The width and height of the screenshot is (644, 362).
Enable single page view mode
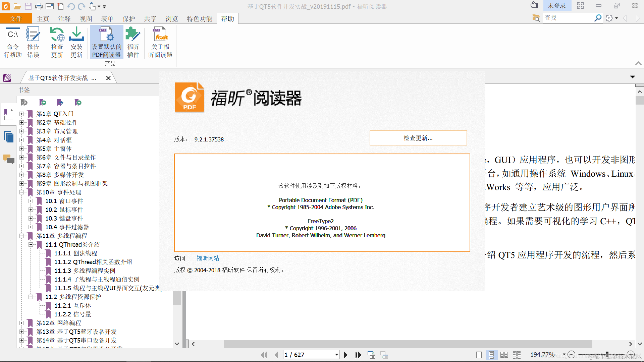[x=479, y=355]
